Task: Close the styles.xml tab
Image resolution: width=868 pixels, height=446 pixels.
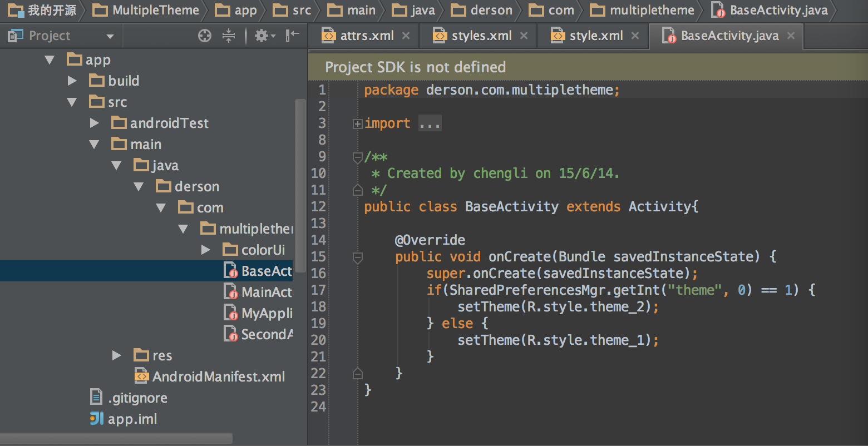Action: (524, 36)
